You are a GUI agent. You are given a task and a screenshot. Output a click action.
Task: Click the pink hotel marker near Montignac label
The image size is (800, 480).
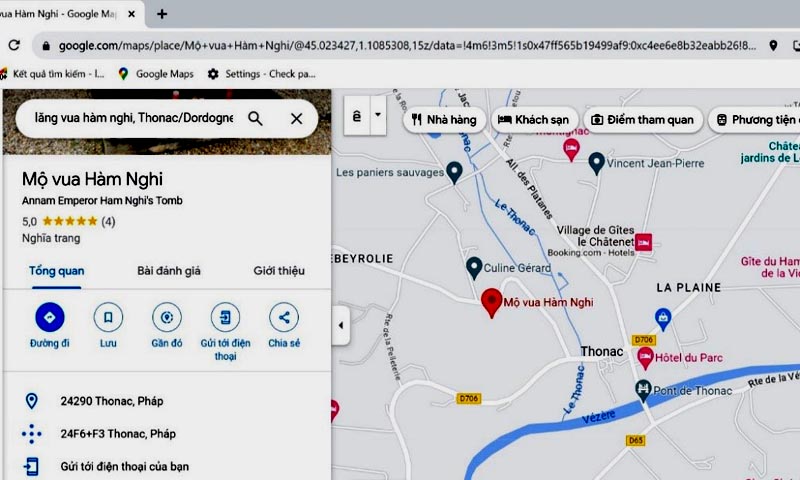571,149
